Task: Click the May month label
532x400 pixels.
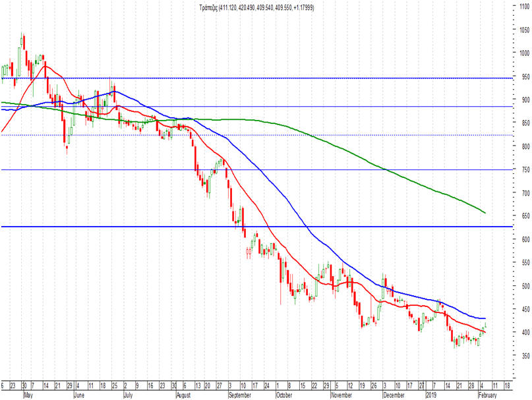Action: (x=28, y=395)
